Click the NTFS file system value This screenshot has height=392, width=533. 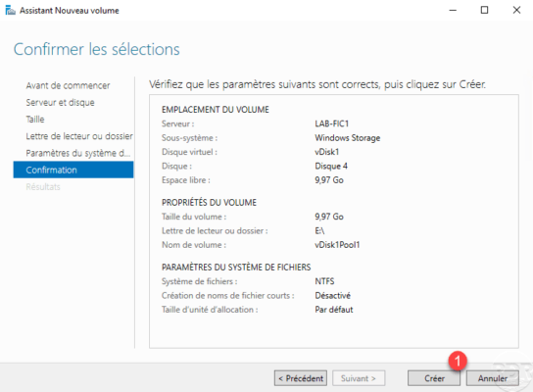tap(324, 281)
